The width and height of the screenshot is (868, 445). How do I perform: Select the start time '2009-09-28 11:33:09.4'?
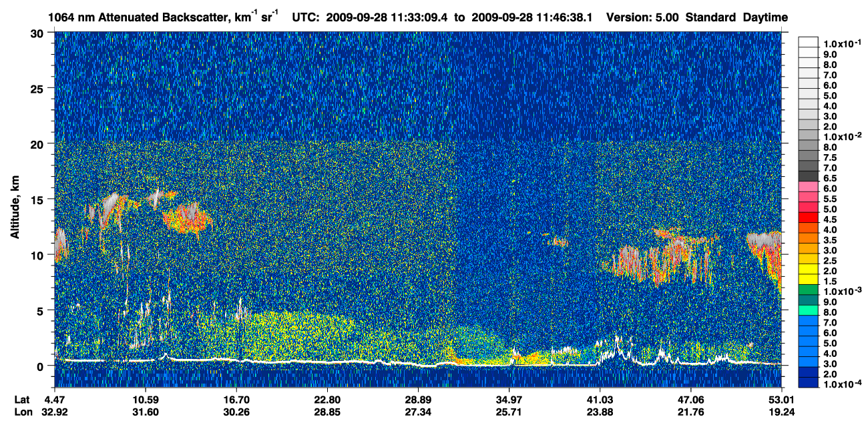click(x=387, y=17)
